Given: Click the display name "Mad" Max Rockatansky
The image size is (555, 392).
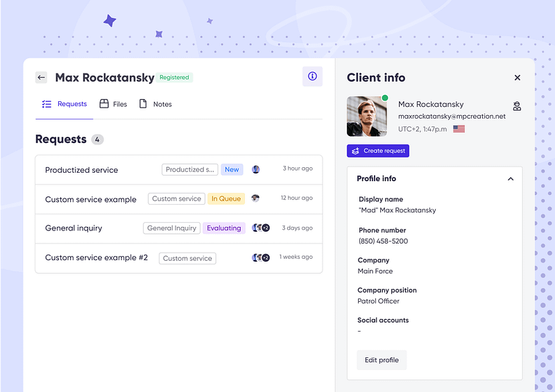Looking at the screenshot, I should pyautogui.click(x=397, y=210).
